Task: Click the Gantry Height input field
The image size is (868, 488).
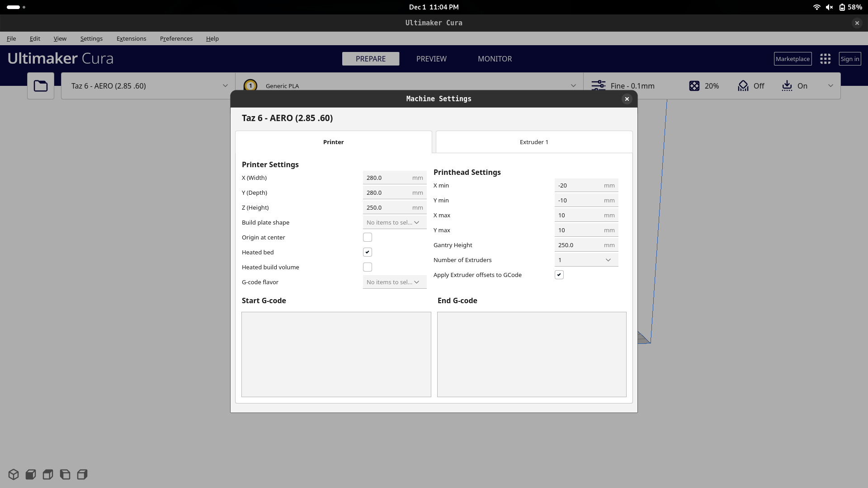Action: (579, 245)
